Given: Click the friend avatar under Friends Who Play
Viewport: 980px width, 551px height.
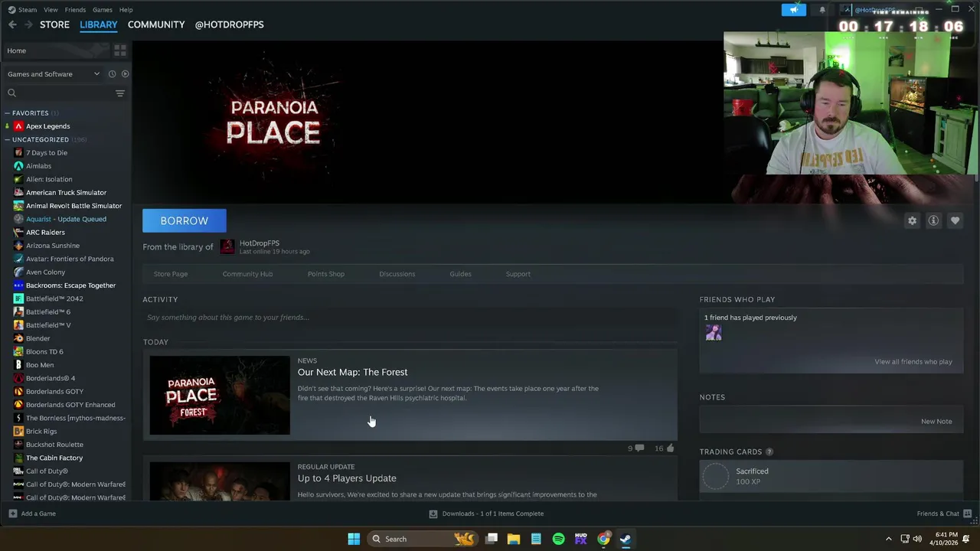Looking at the screenshot, I should (714, 333).
